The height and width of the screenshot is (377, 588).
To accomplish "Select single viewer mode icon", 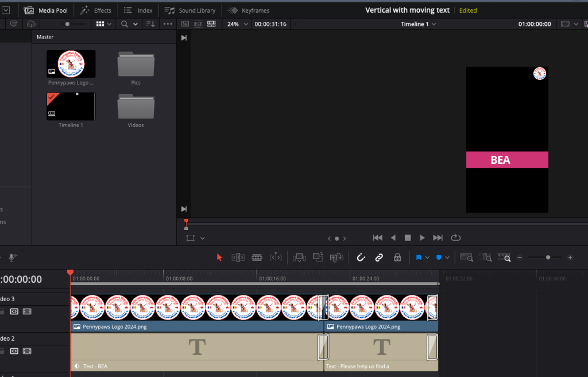I will point(185,24).
